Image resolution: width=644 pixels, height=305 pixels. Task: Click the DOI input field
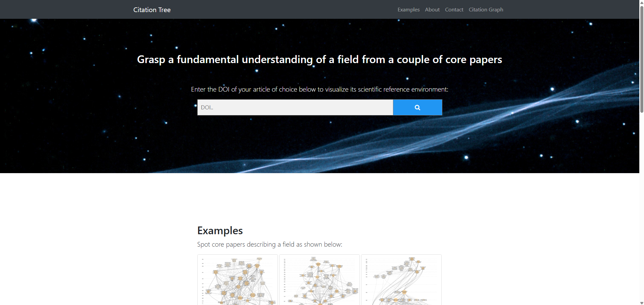pyautogui.click(x=295, y=107)
